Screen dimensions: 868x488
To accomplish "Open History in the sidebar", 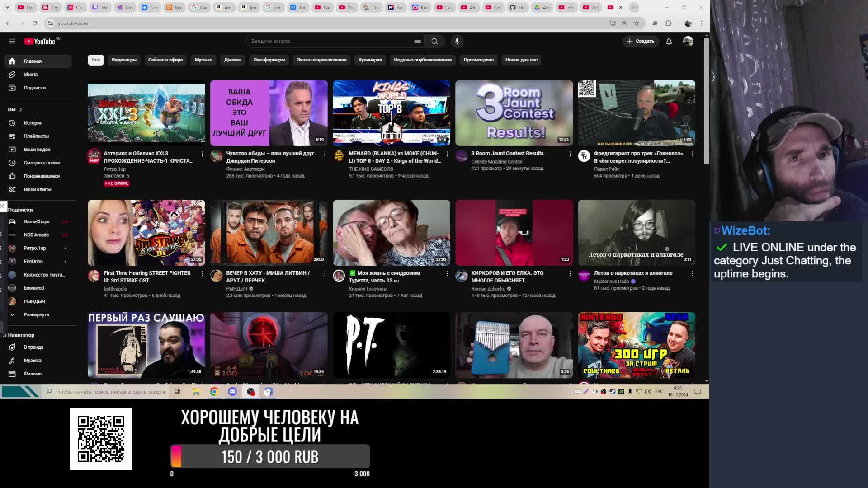I will click(33, 123).
